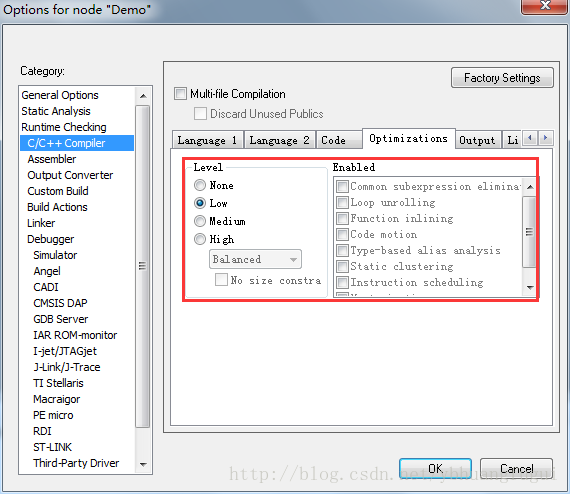Click category list scroll down arrow
570x494 pixels.
pyautogui.click(x=143, y=464)
